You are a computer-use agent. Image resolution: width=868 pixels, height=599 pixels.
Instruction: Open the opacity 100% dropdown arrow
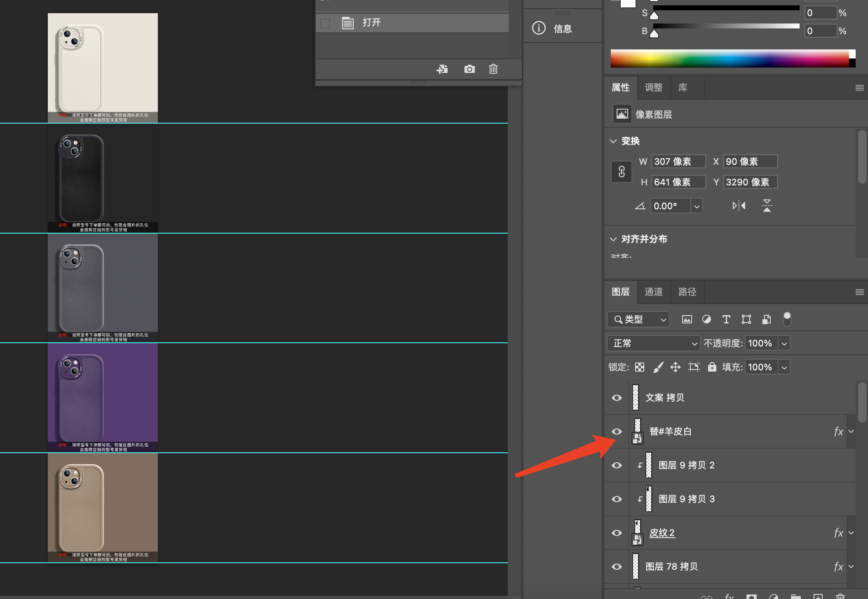[784, 343]
